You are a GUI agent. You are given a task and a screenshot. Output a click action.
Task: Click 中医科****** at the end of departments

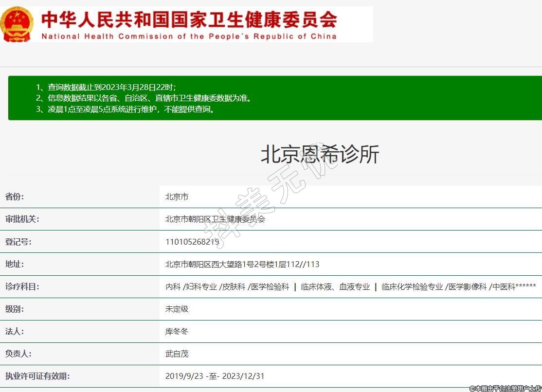(514, 287)
